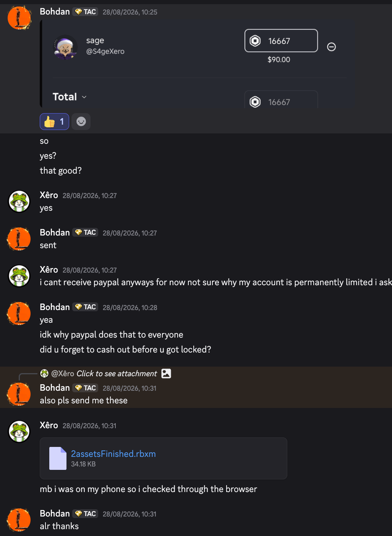Select the @S4geXero username text
The height and width of the screenshot is (536, 392).
[x=105, y=51]
